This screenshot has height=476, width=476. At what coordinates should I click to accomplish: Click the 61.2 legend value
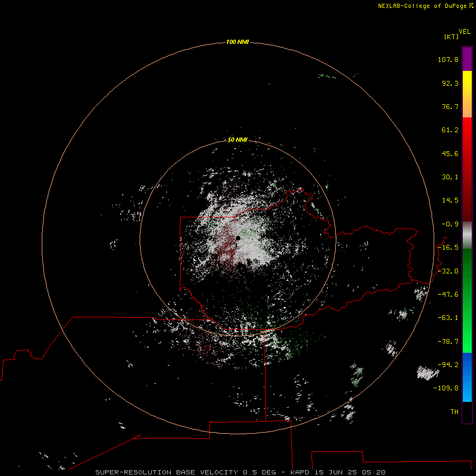coord(450,130)
